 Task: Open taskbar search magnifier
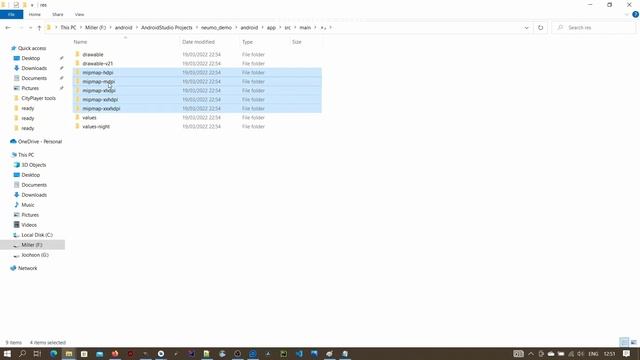(22, 354)
